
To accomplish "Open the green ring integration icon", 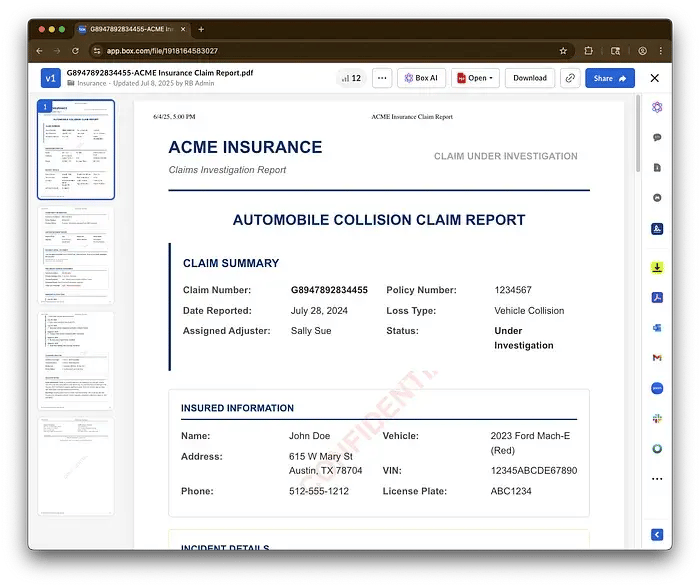I will (657, 449).
